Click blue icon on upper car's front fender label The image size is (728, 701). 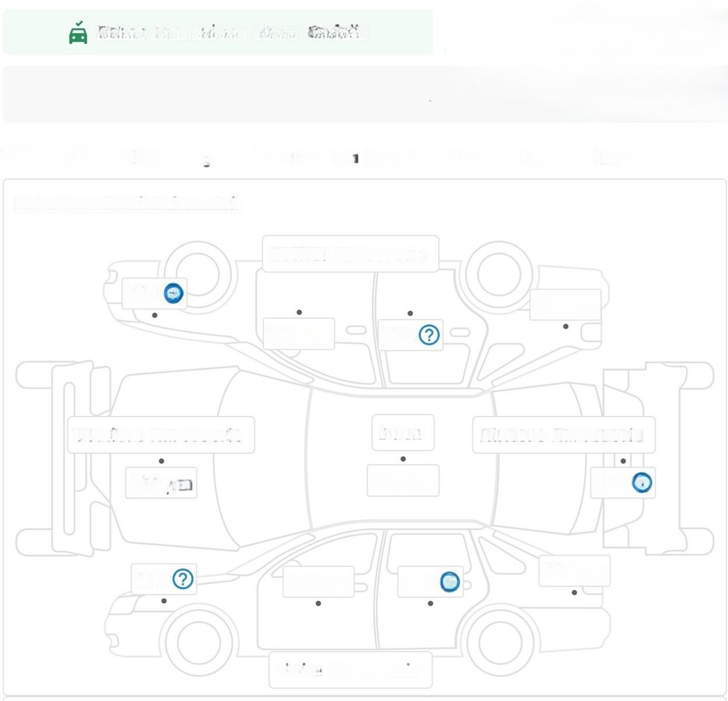click(x=173, y=293)
